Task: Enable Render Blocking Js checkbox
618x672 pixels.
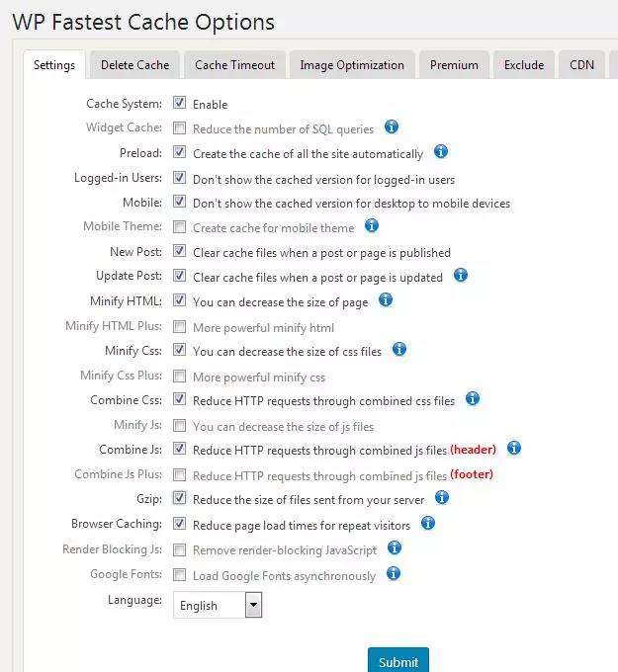Action: coord(179,549)
